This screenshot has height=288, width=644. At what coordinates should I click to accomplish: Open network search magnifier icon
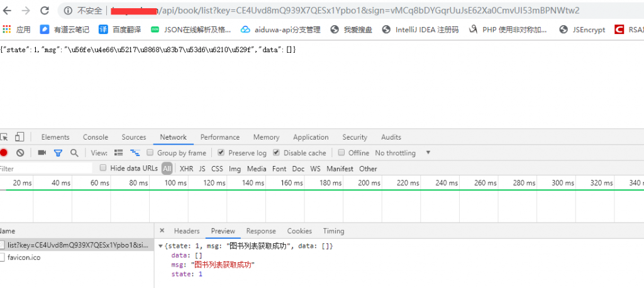[74, 153]
